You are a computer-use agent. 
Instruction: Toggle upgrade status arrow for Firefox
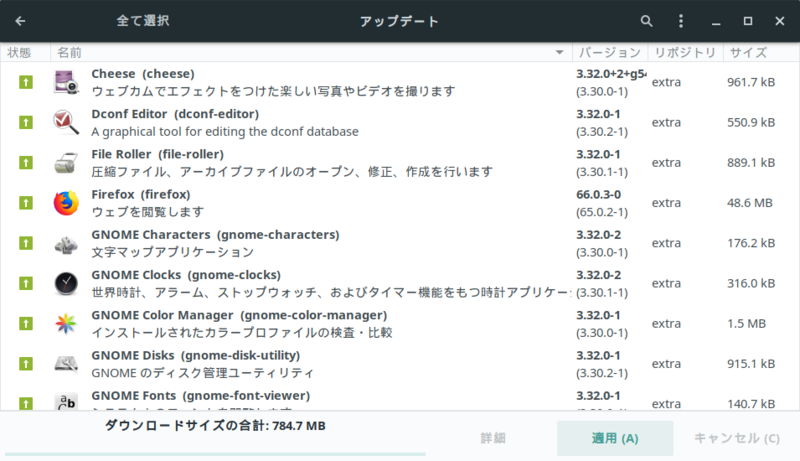(26, 203)
